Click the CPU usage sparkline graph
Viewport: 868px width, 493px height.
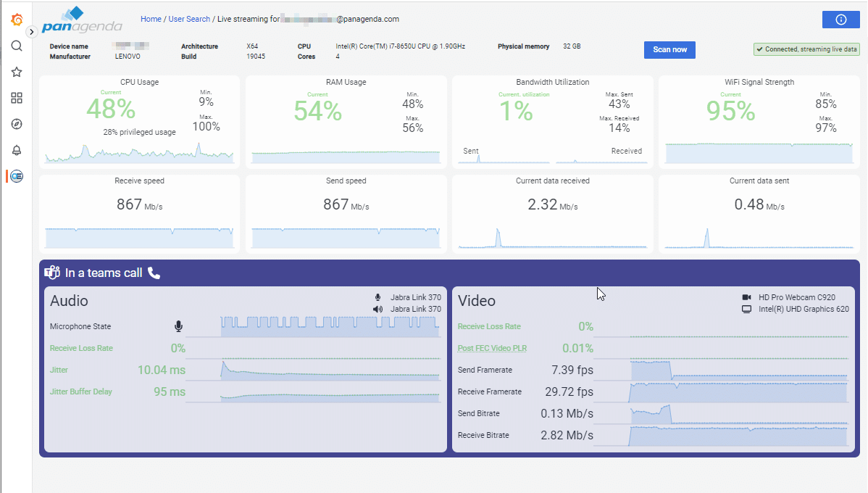140,153
